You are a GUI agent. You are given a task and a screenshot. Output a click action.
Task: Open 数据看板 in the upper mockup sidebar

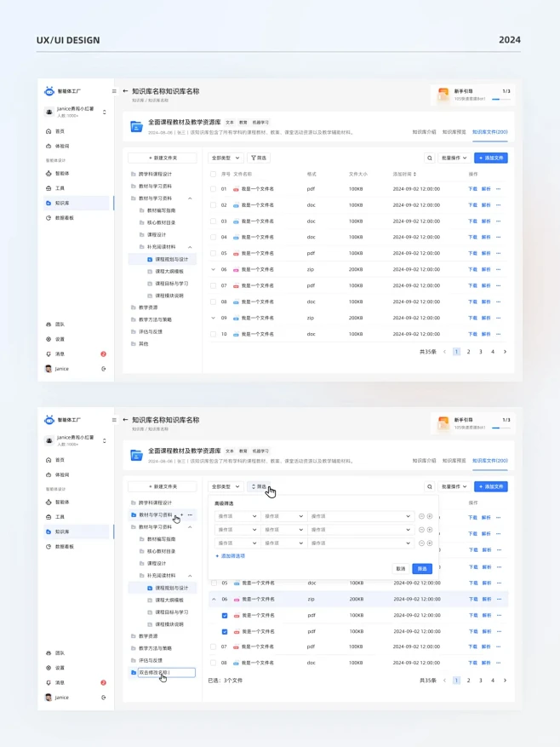click(65, 218)
